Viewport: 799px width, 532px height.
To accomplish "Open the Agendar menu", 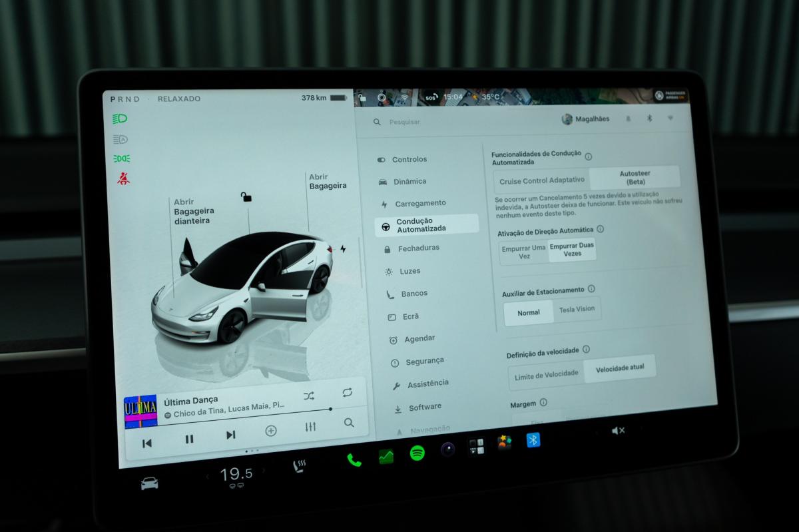I will 411,339.
